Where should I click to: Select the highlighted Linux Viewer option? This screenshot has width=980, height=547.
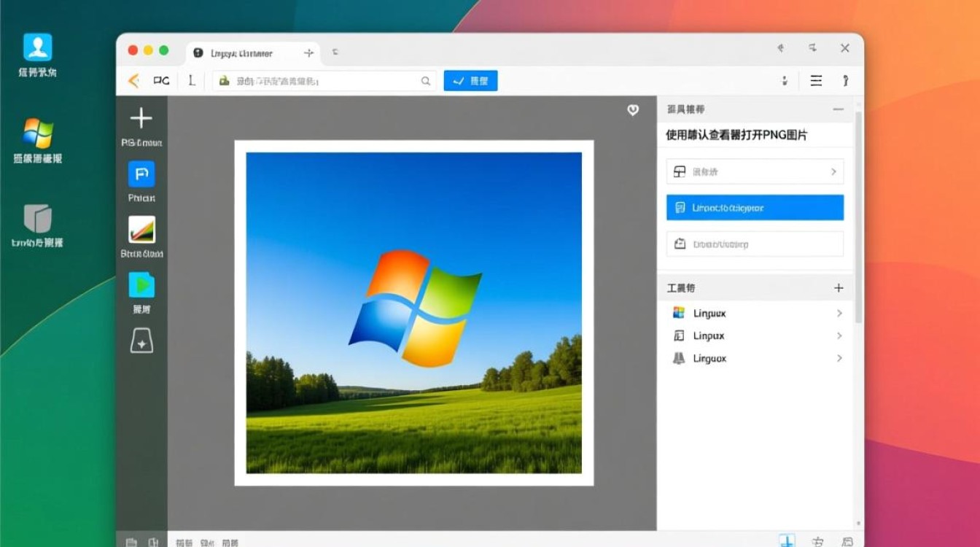[x=755, y=207]
